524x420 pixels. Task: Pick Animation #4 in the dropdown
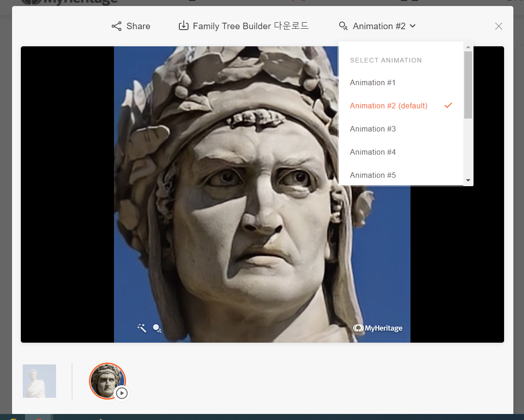372,152
